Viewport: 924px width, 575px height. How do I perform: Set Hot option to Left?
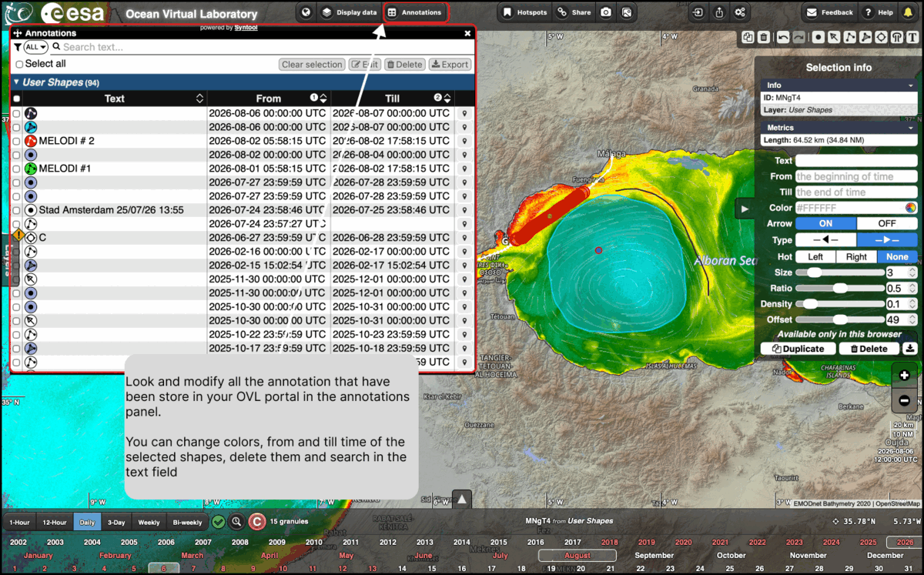[x=815, y=257]
